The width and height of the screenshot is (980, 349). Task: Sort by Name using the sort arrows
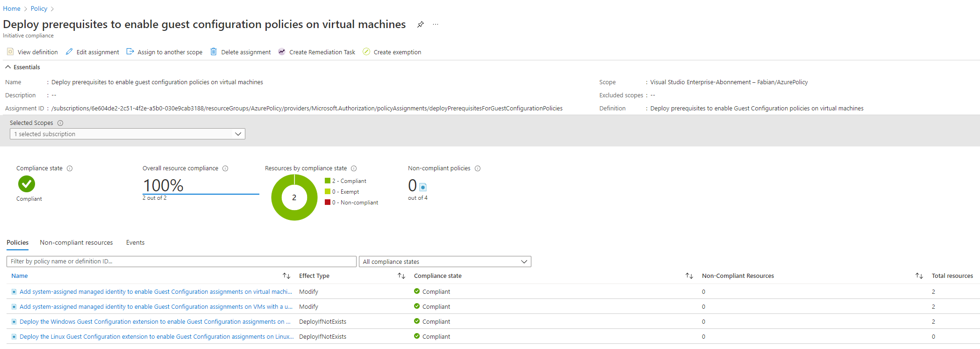click(286, 276)
